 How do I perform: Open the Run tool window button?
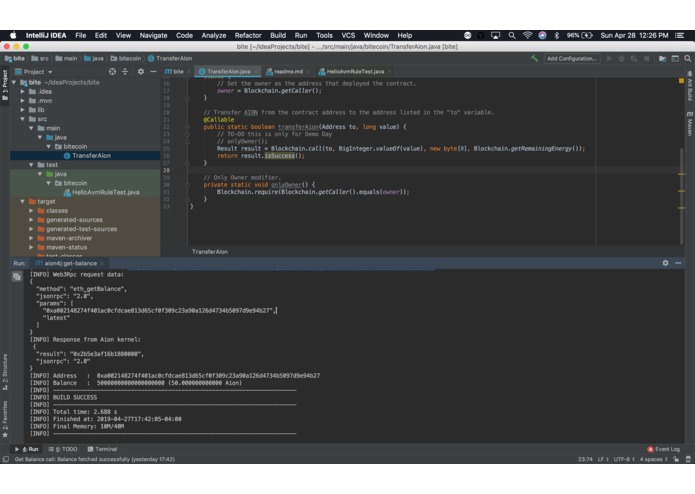[x=27, y=449]
